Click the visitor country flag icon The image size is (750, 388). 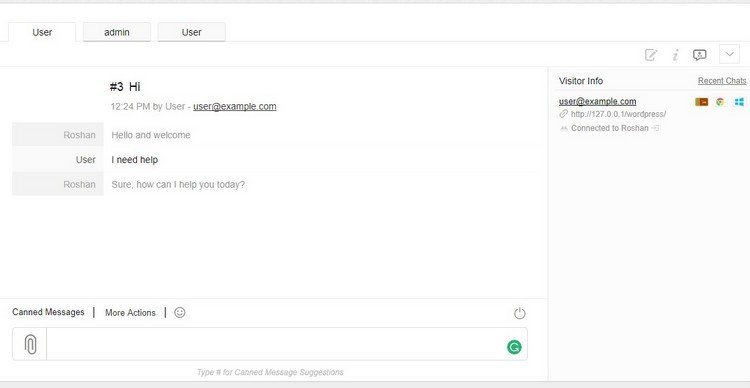pos(701,102)
